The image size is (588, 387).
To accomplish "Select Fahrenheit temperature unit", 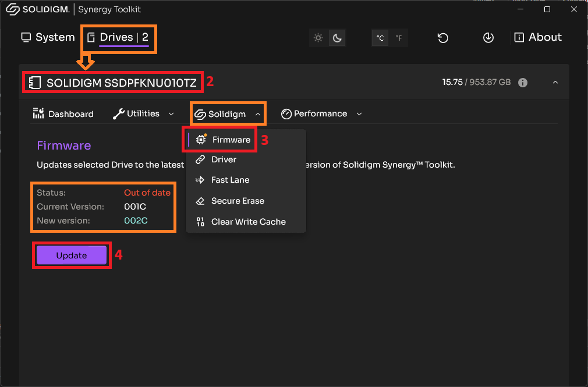I will pyautogui.click(x=399, y=38).
